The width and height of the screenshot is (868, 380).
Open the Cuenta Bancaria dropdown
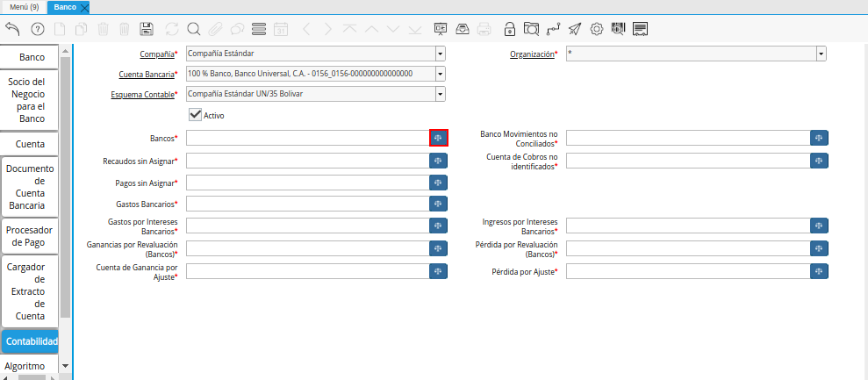coord(440,74)
